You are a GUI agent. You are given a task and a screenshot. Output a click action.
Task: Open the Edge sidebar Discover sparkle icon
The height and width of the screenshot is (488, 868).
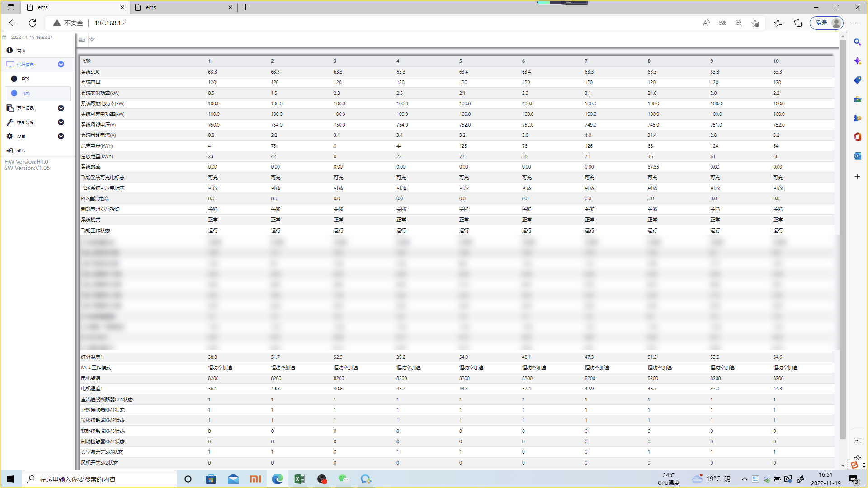click(x=857, y=61)
